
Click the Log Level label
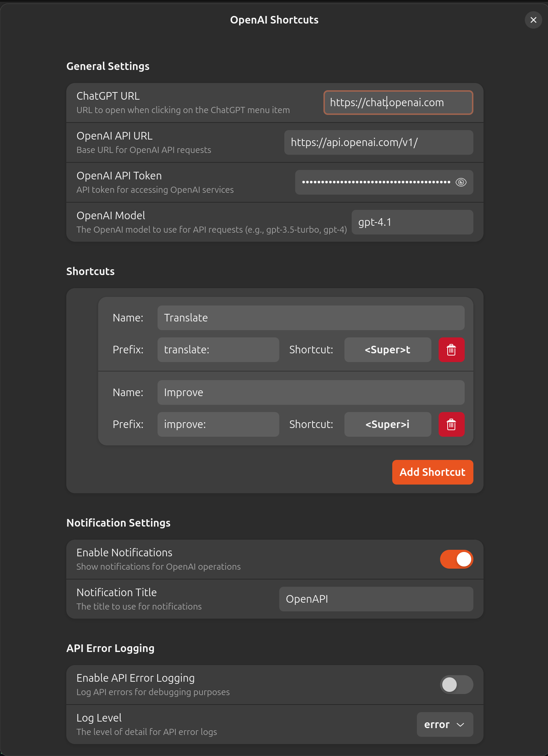[x=99, y=718]
